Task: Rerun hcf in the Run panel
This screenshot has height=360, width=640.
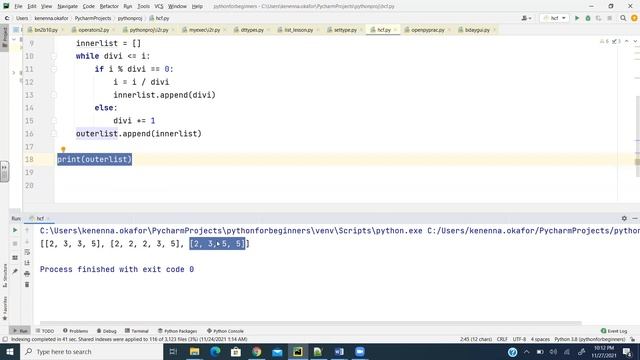Action: [x=15, y=230]
